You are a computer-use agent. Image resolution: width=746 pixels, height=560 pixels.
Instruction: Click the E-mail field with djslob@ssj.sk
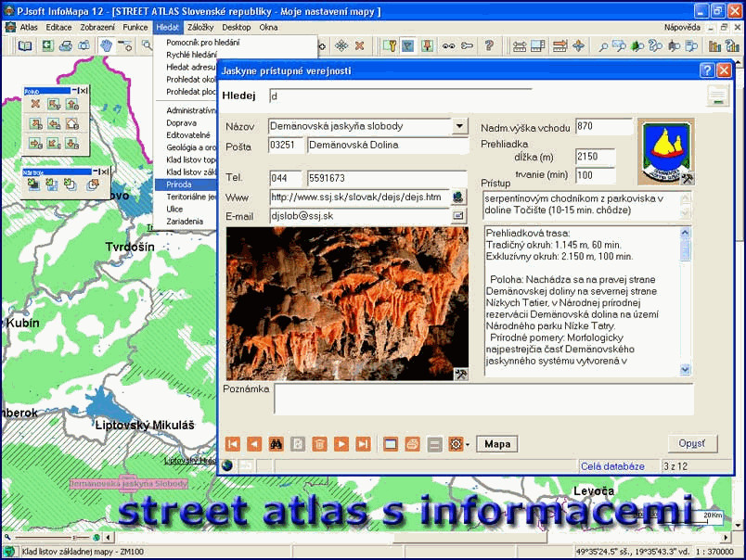[360, 216]
